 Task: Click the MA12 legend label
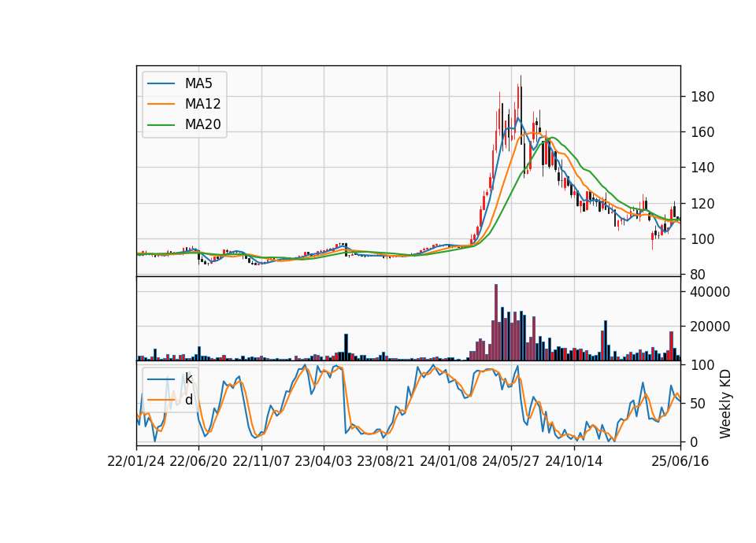[202, 104]
